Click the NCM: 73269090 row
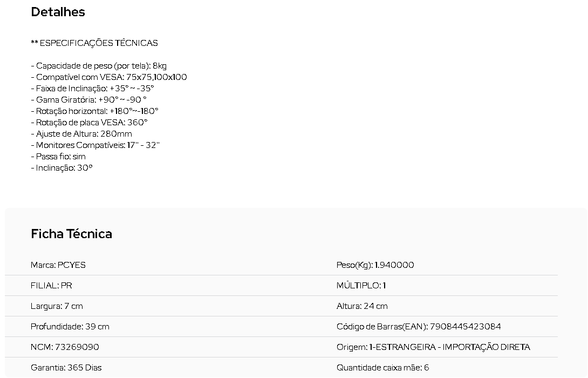This screenshot has height=378, width=588. coord(65,347)
